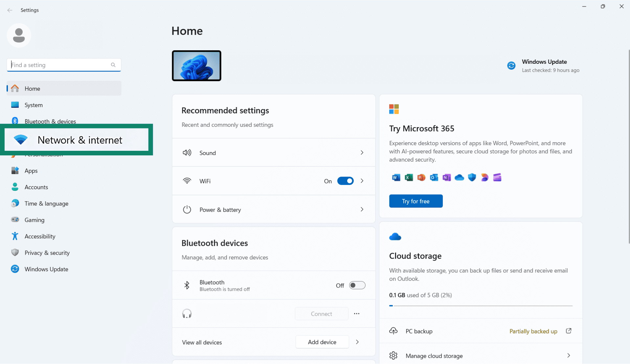Open Power & battery settings via its chevron
Viewport: 630px width, 364px height.
tap(362, 209)
